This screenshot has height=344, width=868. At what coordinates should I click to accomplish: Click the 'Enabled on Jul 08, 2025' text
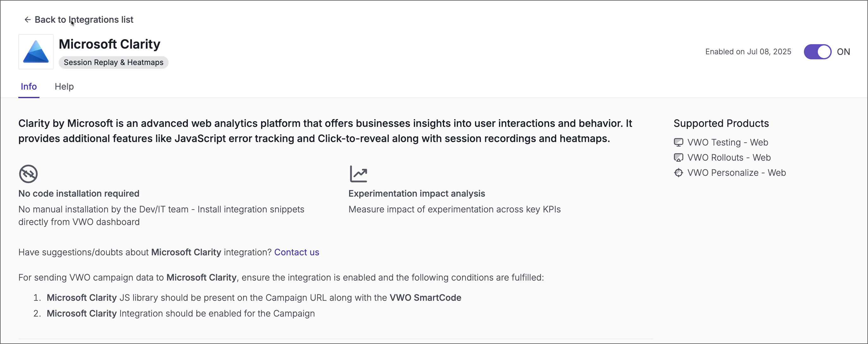tap(748, 51)
